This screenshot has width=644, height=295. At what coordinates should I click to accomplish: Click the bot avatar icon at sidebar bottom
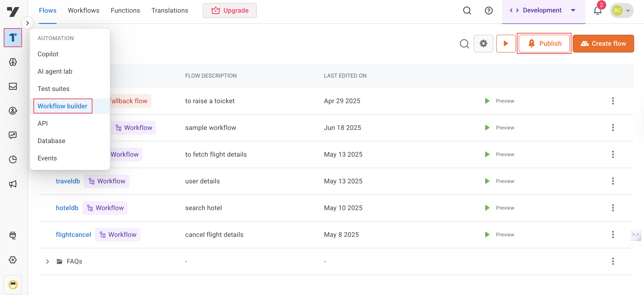coord(13,284)
